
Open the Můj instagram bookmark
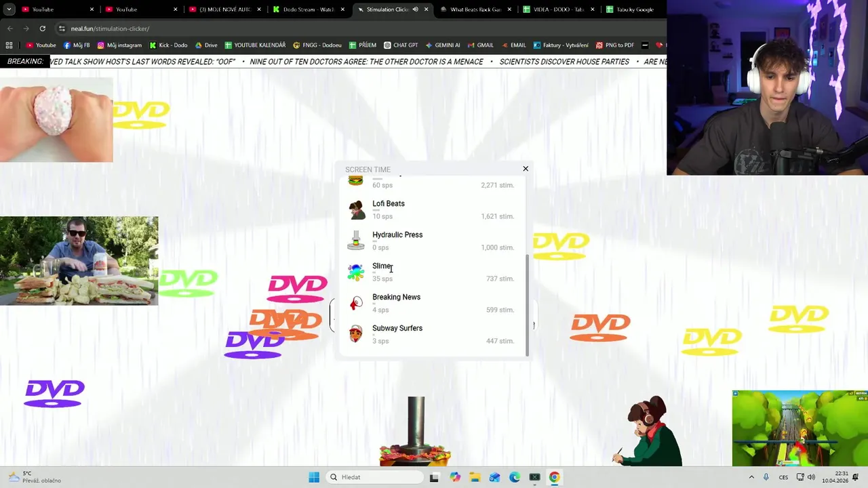click(x=119, y=45)
